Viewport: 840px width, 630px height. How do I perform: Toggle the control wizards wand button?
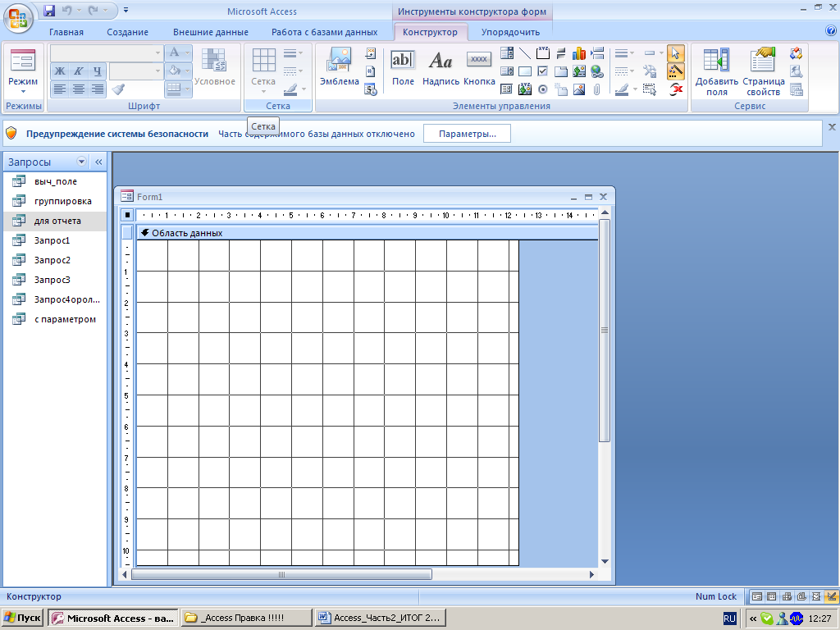point(675,71)
